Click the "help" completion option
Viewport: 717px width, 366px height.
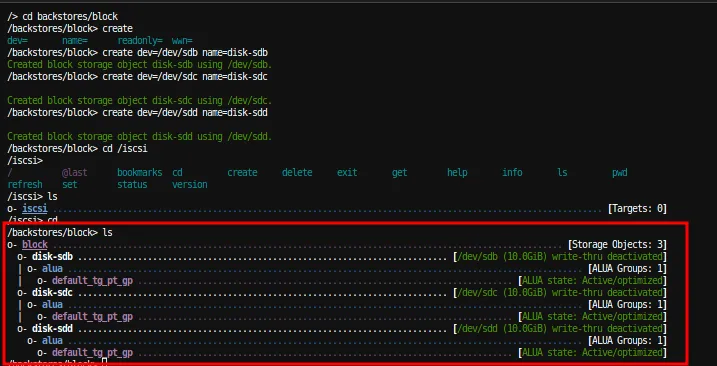pos(457,172)
